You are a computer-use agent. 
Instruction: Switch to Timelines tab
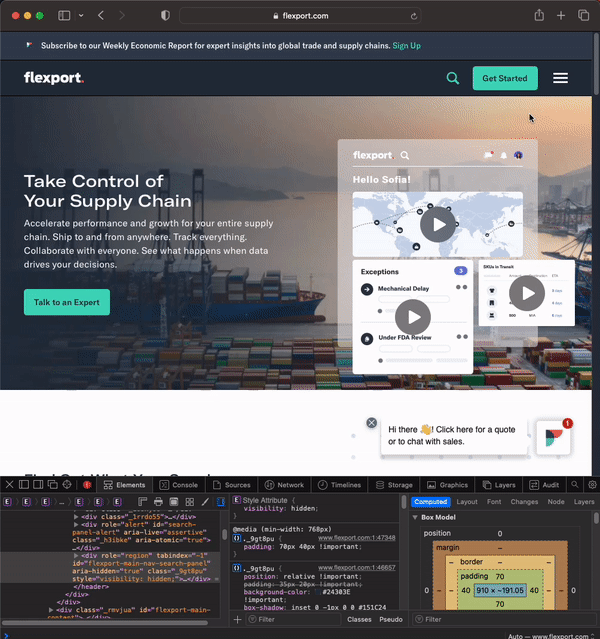pyautogui.click(x=339, y=485)
